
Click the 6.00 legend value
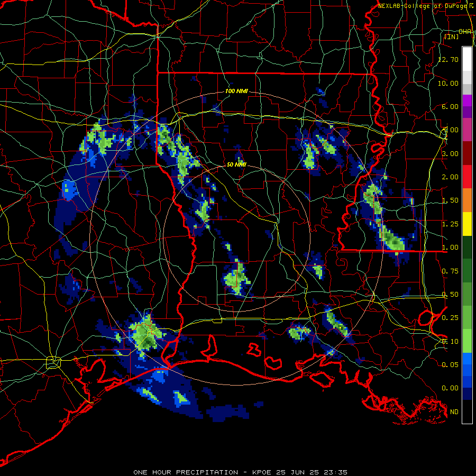(x=450, y=106)
